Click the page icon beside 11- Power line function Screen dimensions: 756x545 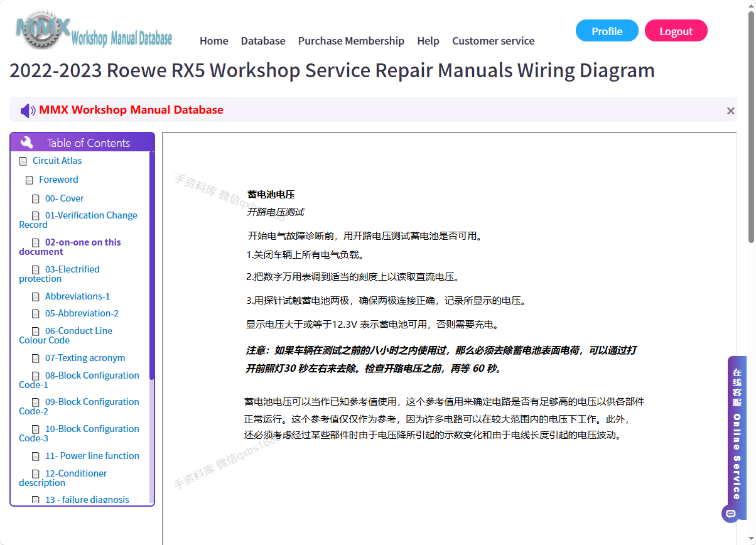click(x=36, y=456)
